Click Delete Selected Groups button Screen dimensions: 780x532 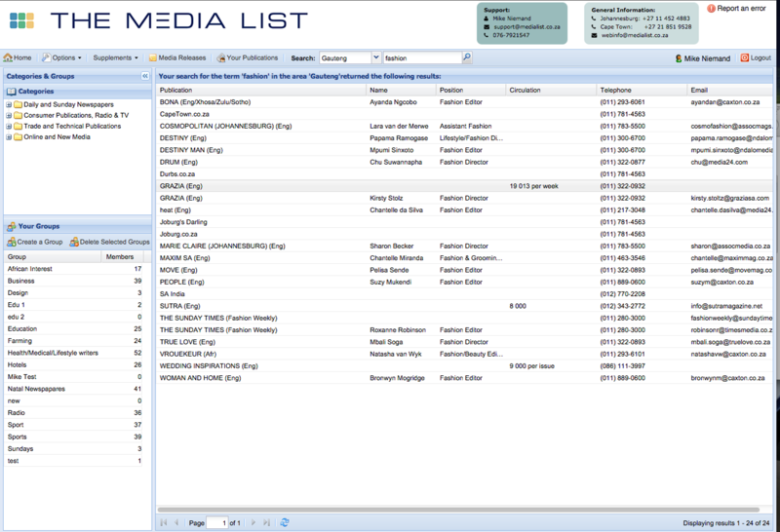click(x=109, y=242)
